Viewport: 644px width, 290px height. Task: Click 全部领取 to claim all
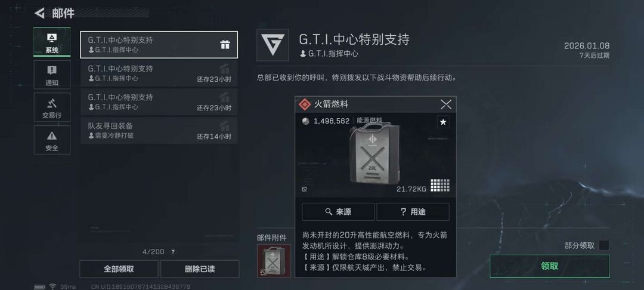coord(119,269)
